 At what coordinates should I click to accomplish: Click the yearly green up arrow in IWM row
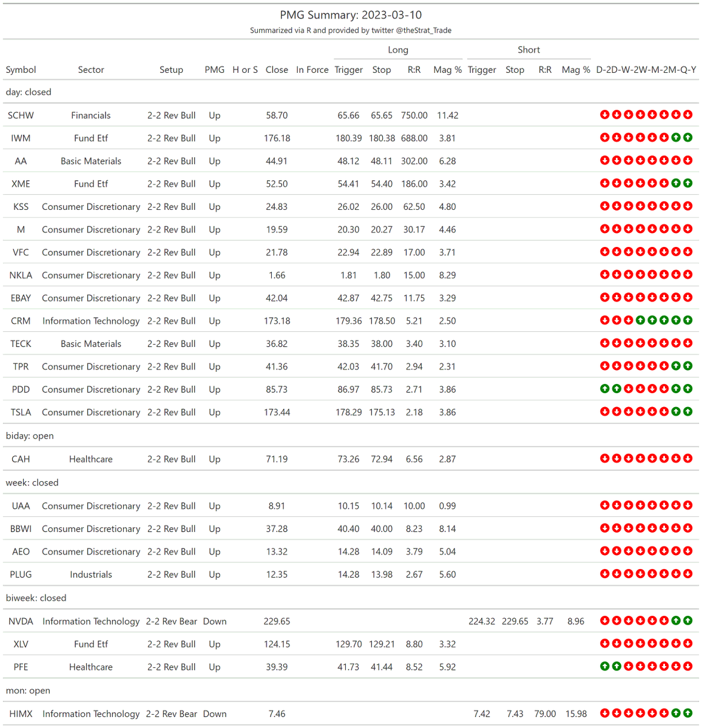pyautogui.click(x=687, y=138)
